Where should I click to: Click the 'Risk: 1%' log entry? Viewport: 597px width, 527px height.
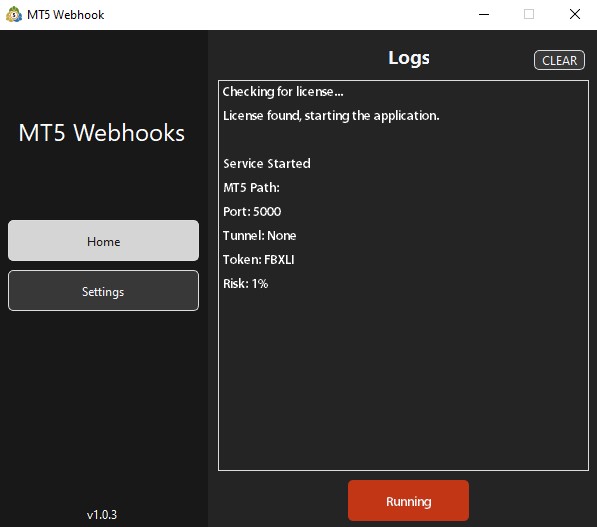(x=245, y=284)
